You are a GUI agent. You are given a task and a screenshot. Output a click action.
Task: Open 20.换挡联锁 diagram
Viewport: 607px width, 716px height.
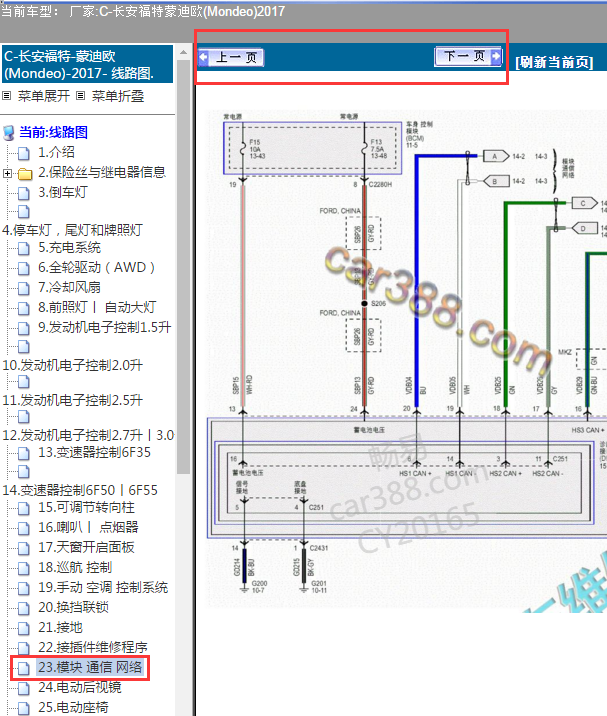[74, 607]
